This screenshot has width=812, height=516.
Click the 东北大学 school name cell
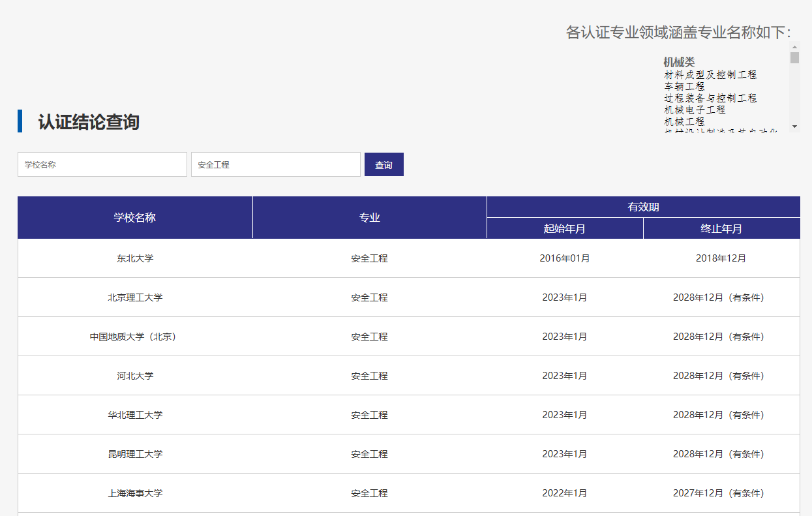[x=135, y=258]
